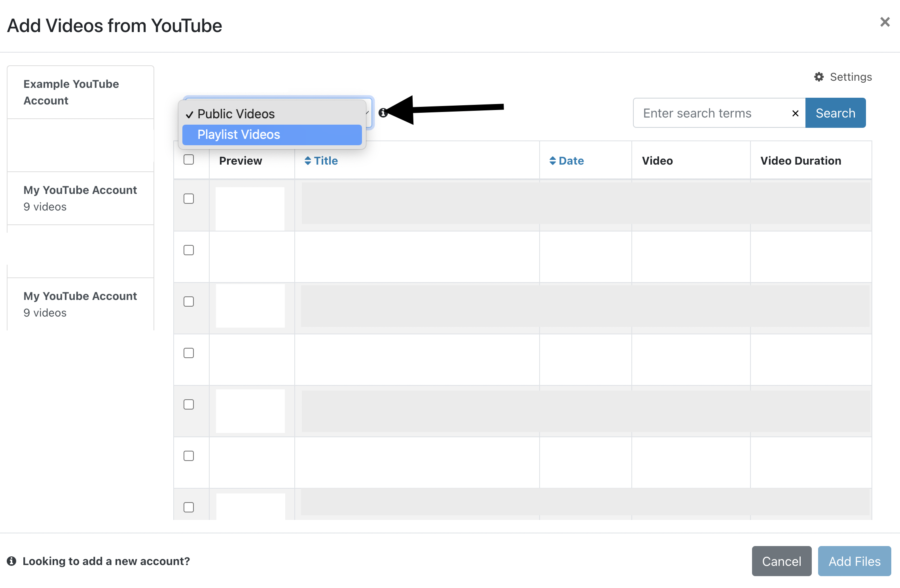Check the first video row checkbox
Image resolution: width=900 pixels, height=588 pixels.
coord(189,199)
